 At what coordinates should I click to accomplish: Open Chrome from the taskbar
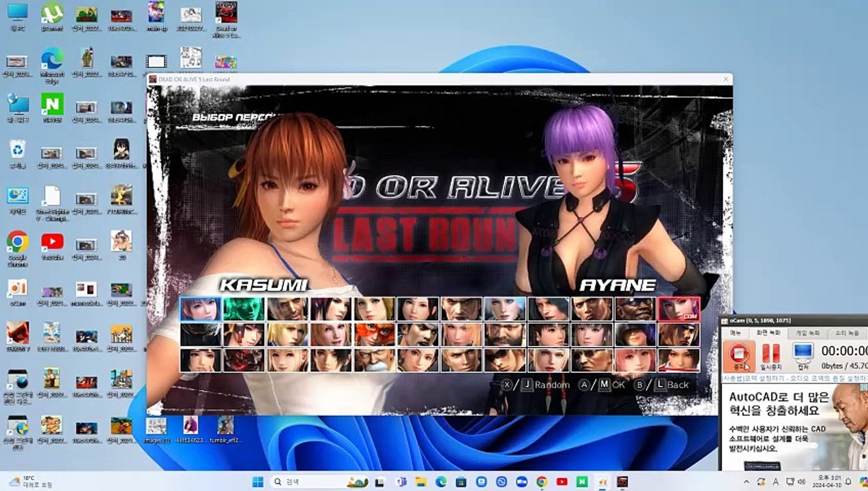pos(542,481)
